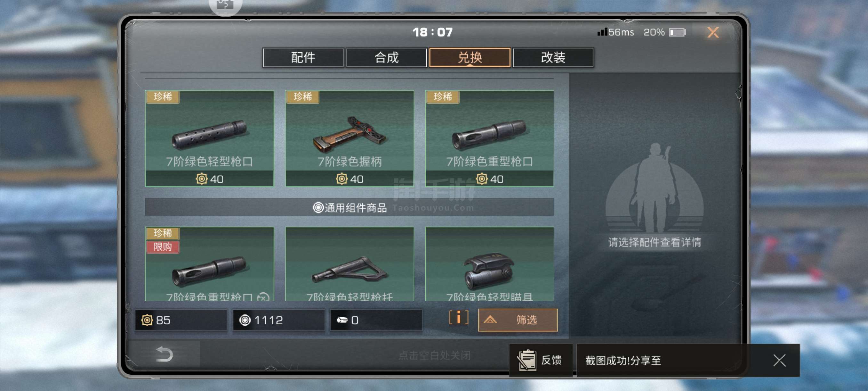Select the 7阶绿色轻型枪口 item

209,138
